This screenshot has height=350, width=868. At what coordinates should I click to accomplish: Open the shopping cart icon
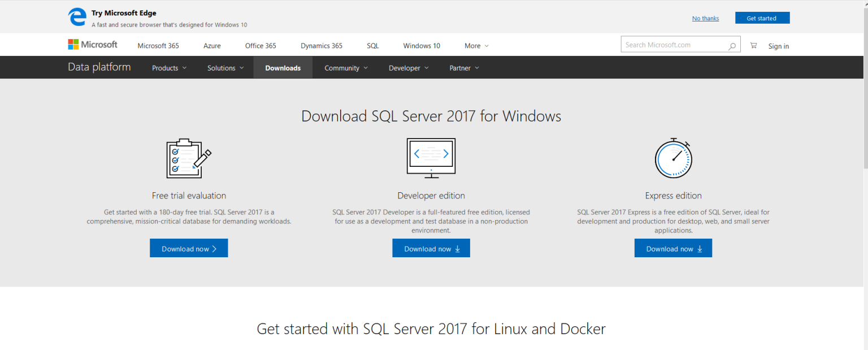point(753,45)
